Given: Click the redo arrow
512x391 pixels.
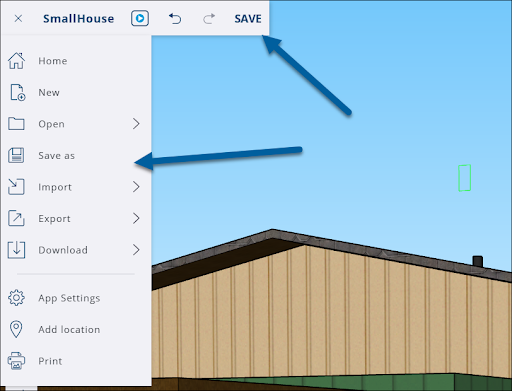Looking at the screenshot, I should [x=209, y=19].
